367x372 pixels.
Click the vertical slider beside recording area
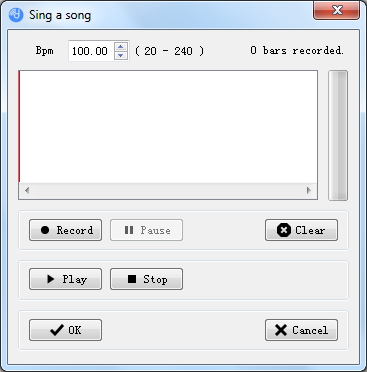(x=338, y=135)
